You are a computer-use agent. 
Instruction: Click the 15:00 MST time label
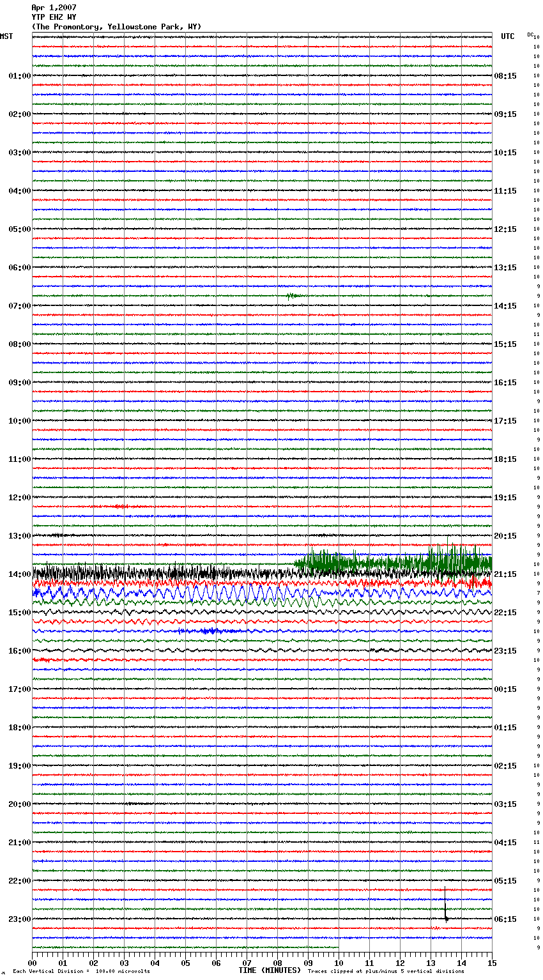(x=20, y=613)
